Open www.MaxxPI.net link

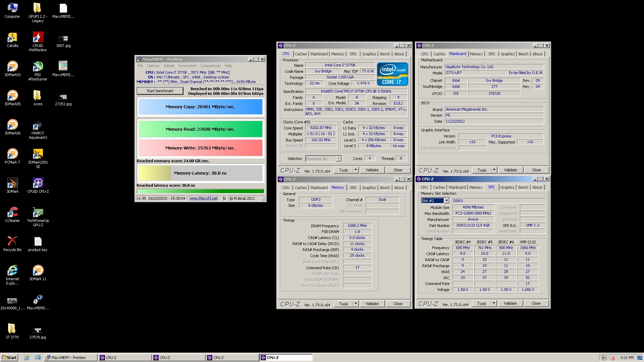click(204, 198)
